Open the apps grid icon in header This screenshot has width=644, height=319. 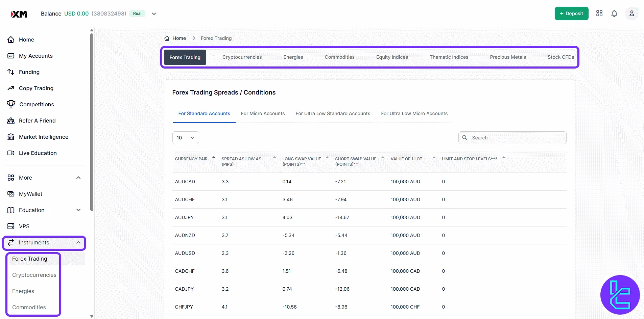(599, 13)
